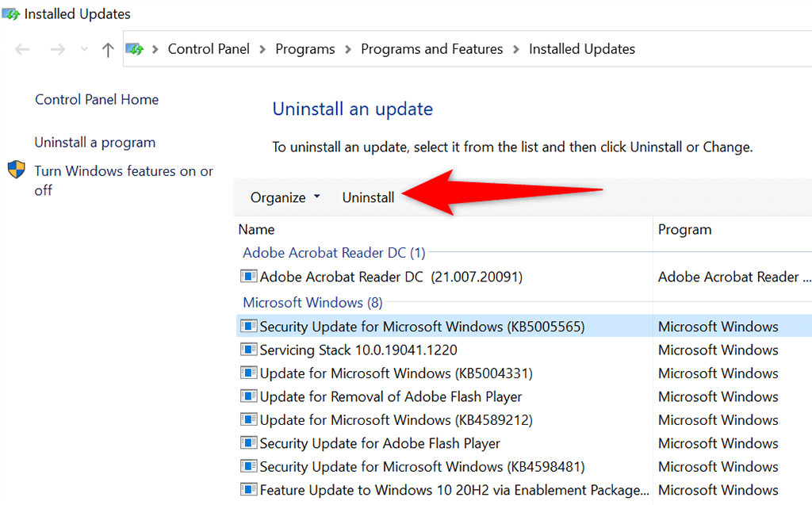Click Programs in the breadcrumb path
The height and width of the screenshot is (505, 812).
[305, 49]
